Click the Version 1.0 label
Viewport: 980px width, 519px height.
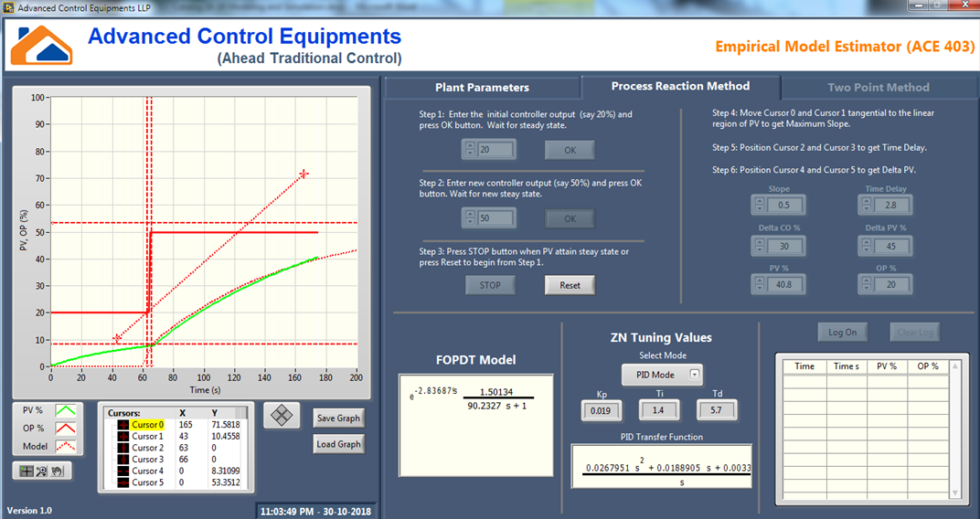coord(29,510)
